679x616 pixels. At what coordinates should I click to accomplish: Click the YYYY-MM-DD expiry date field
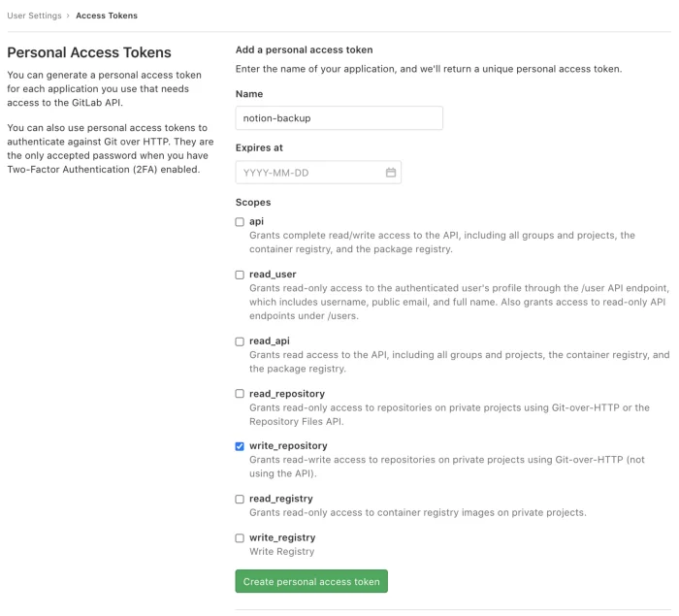[x=308, y=173]
